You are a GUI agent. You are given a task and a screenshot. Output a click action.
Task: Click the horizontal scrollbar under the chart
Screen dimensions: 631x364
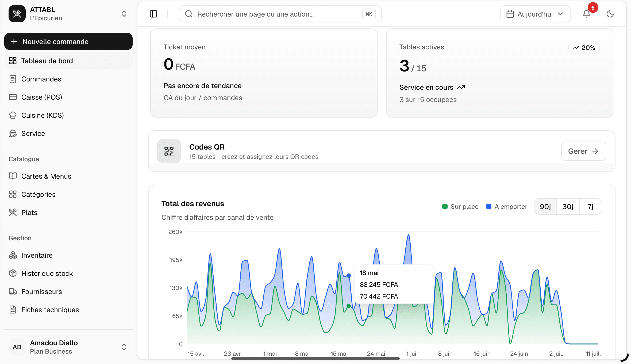click(315, 358)
